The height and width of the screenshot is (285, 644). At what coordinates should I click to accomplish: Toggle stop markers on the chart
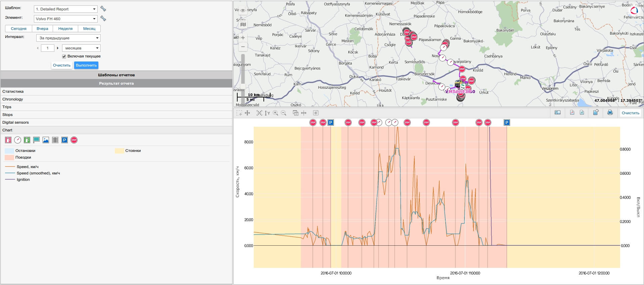click(x=74, y=140)
